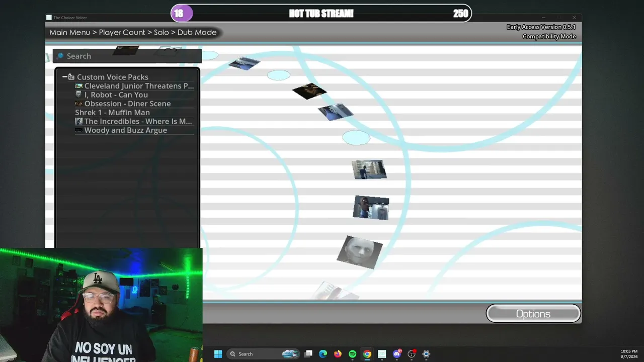Click the I, Robot pack face icon

[x=78, y=95]
